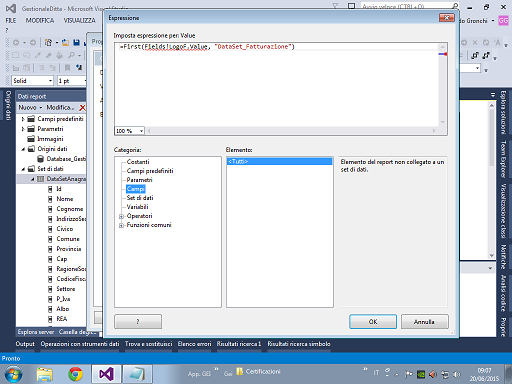Open the VISUALIZZA menu
512x384 pixels.
tap(79, 21)
